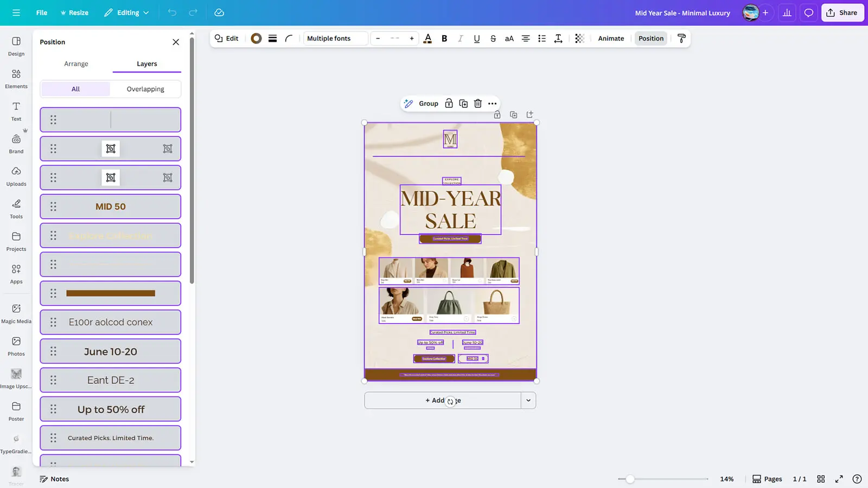Image resolution: width=868 pixels, height=488 pixels.
Task: Click the brown border color swatch
Action: pos(256,38)
